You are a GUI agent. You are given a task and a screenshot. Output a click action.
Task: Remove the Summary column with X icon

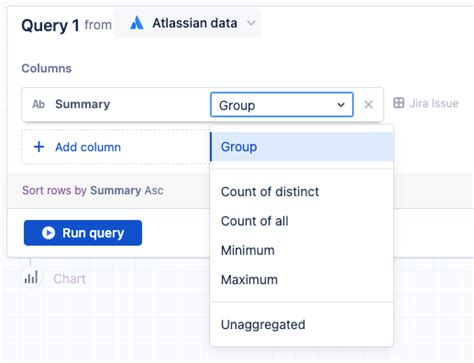point(368,105)
